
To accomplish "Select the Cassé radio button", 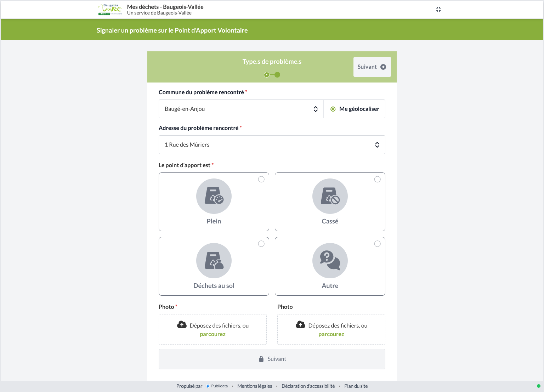I will (378, 179).
